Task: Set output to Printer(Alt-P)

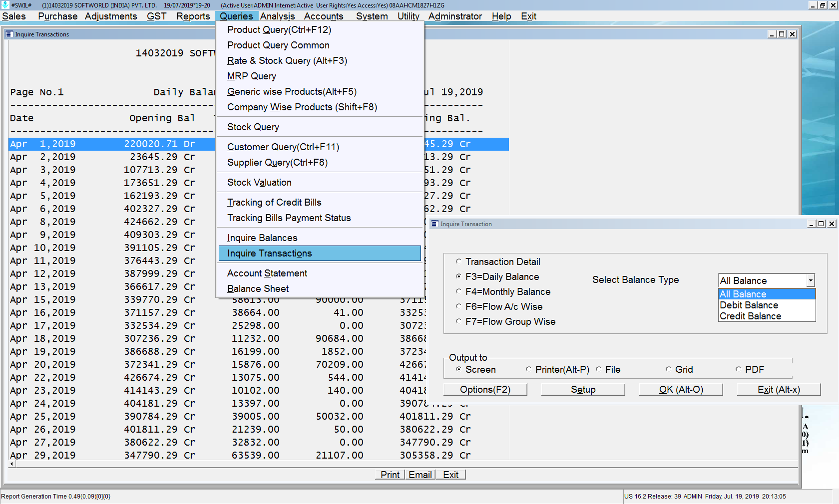Action: [528, 369]
